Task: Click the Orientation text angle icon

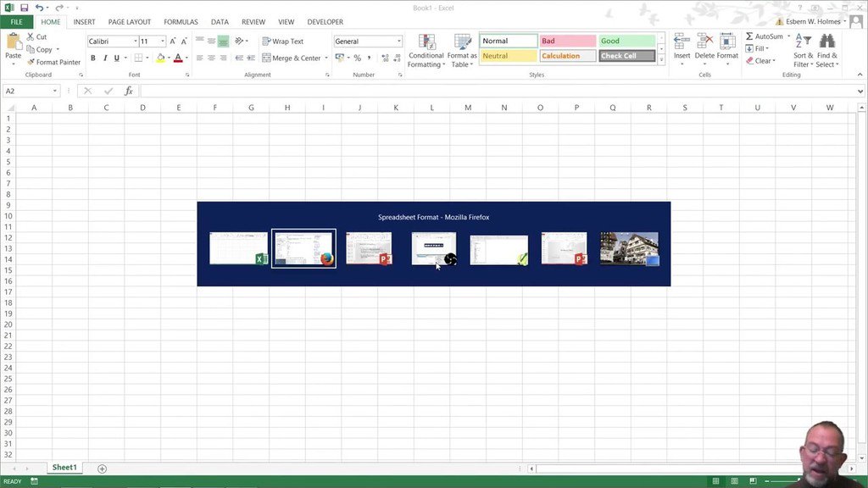Action: [241, 41]
